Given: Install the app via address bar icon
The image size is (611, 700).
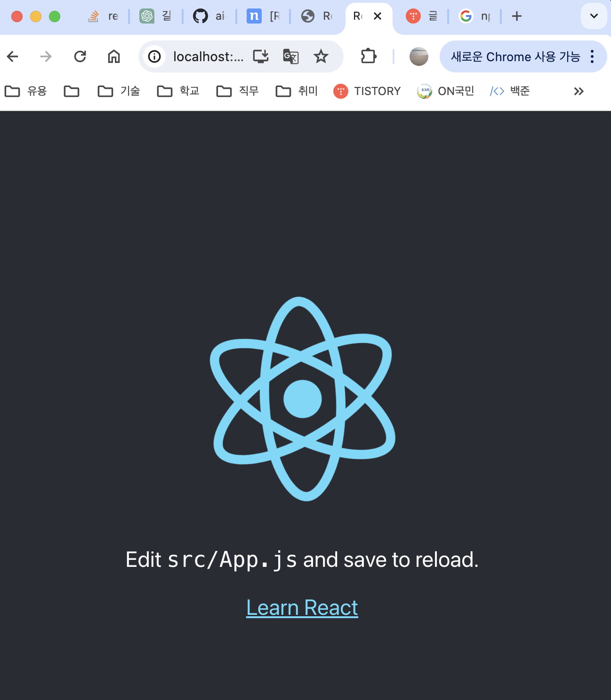Looking at the screenshot, I should 261,56.
